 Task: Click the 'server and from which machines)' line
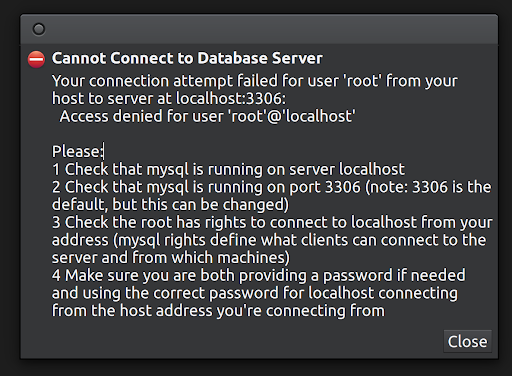pos(171,257)
